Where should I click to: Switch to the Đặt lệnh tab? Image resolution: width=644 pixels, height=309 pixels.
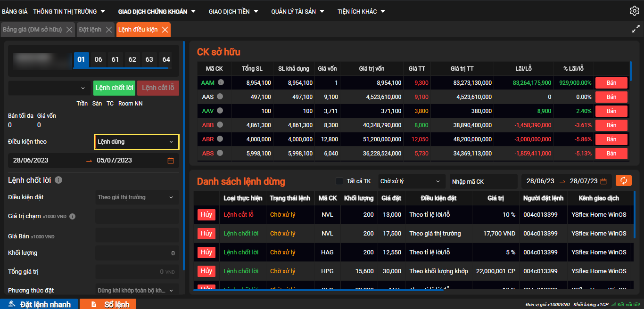coord(90,30)
